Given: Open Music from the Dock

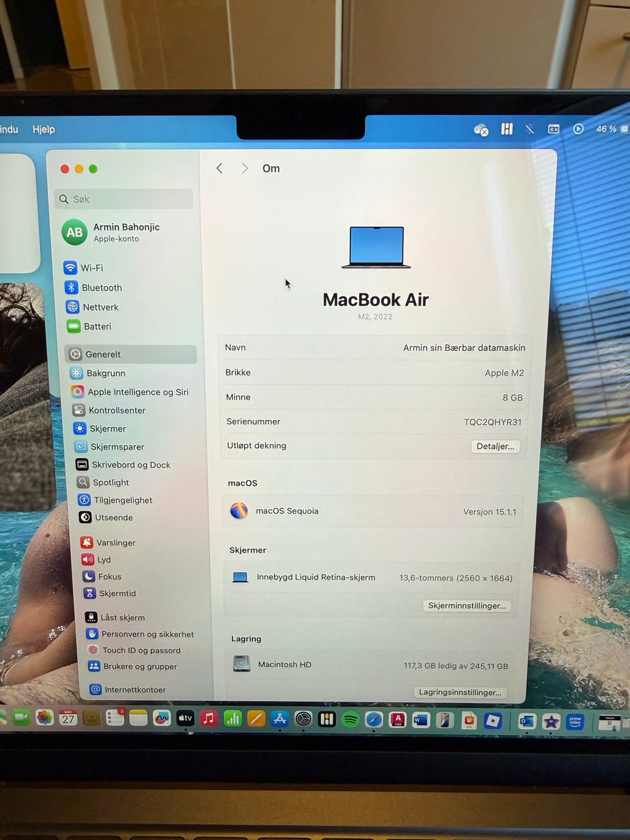Looking at the screenshot, I should tap(209, 718).
